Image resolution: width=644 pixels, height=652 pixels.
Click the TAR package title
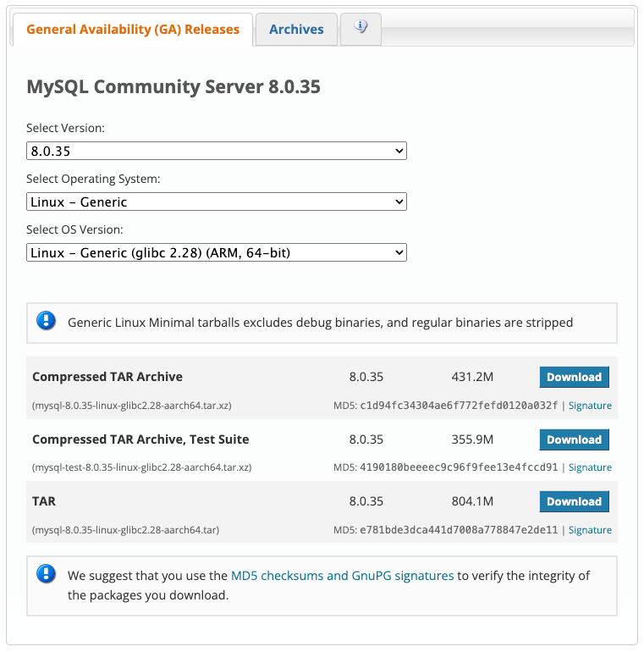click(44, 501)
